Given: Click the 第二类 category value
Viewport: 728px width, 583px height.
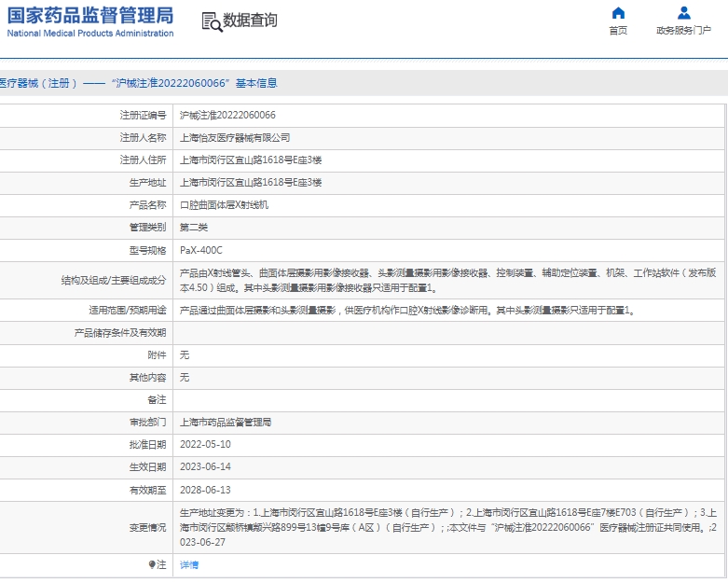Looking at the screenshot, I should tap(194, 228).
